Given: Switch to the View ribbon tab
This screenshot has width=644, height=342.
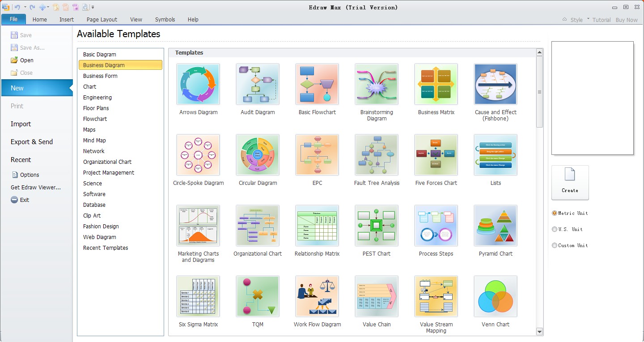Looking at the screenshot, I should point(136,19).
